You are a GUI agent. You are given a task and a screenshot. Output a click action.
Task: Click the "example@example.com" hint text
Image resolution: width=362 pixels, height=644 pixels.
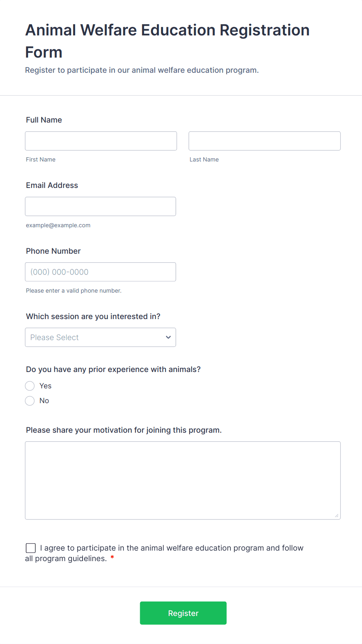tap(58, 225)
